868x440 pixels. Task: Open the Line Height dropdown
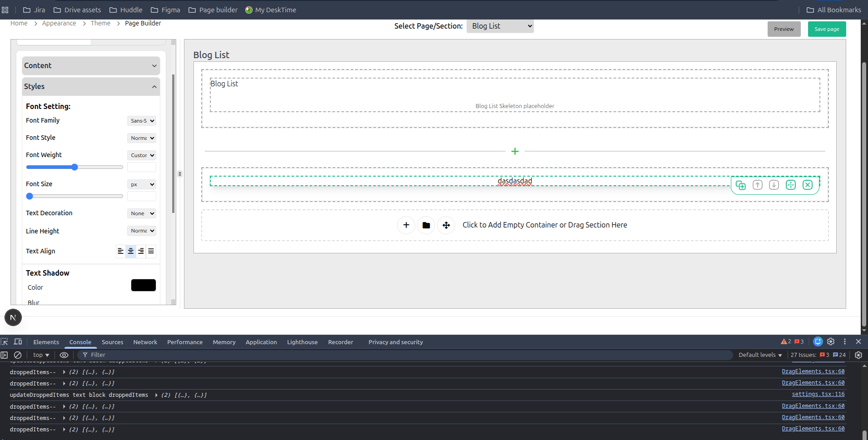[x=142, y=231]
